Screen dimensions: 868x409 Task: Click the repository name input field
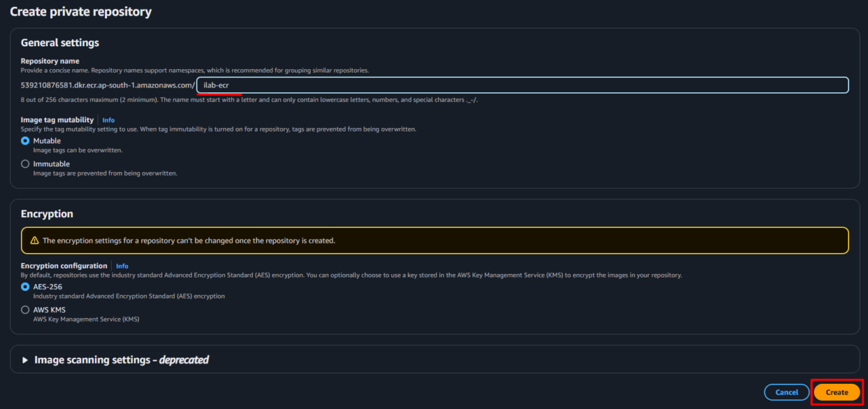coord(522,85)
